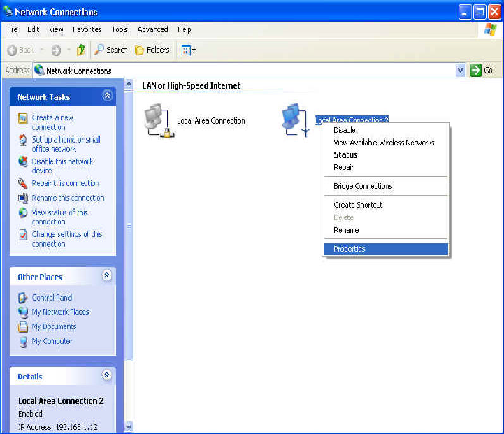
Task: Choose Repair from the context menu
Action: click(386, 167)
